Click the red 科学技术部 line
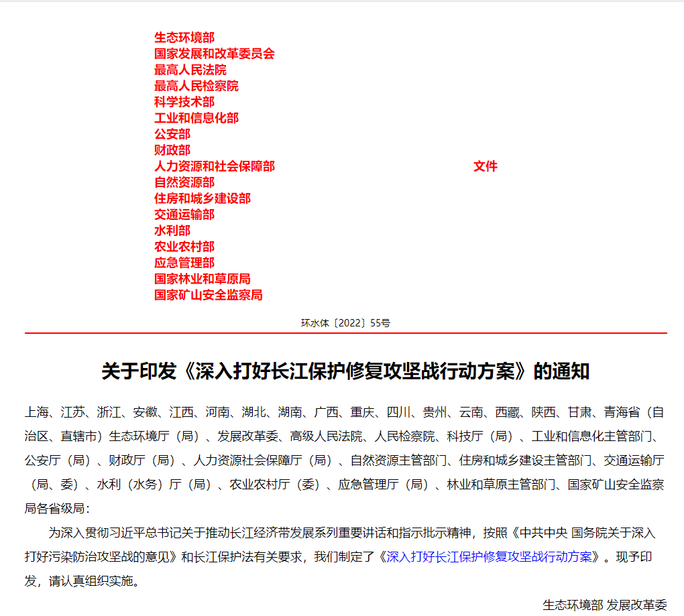The height and width of the screenshot is (616, 684). click(x=184, y=102)
